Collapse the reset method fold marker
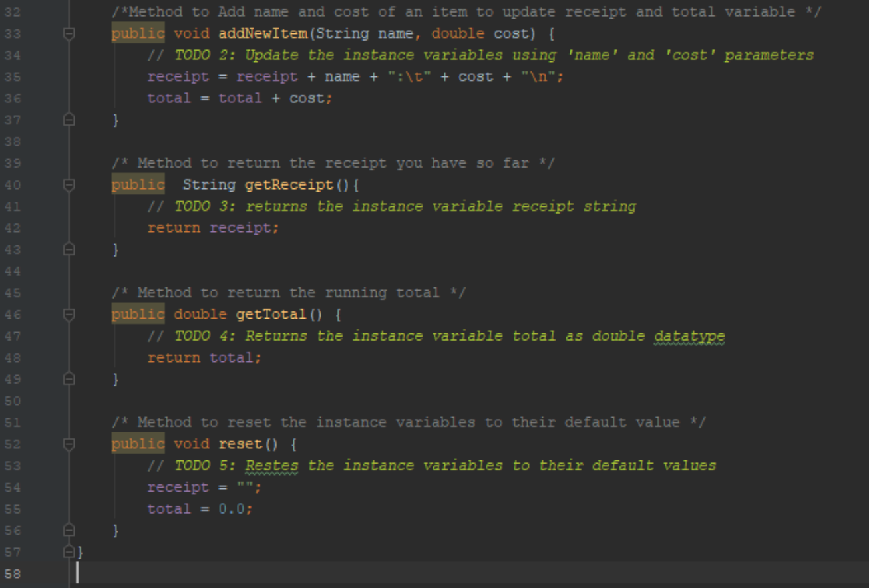869x588 pixels. pos(69,444)
